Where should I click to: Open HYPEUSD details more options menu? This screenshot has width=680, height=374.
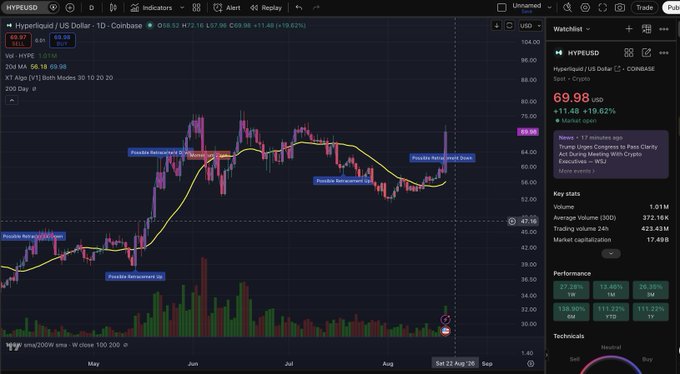[x=664, y=52]
